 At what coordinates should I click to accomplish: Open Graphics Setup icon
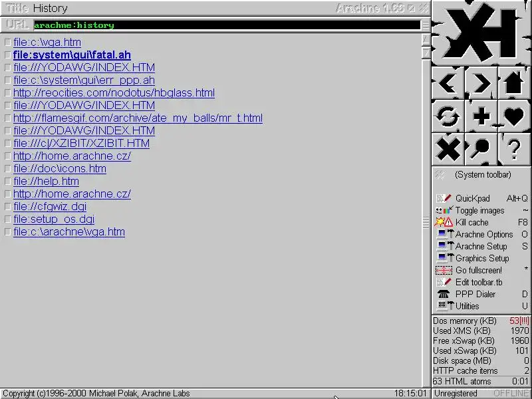(x=445, y=258)
